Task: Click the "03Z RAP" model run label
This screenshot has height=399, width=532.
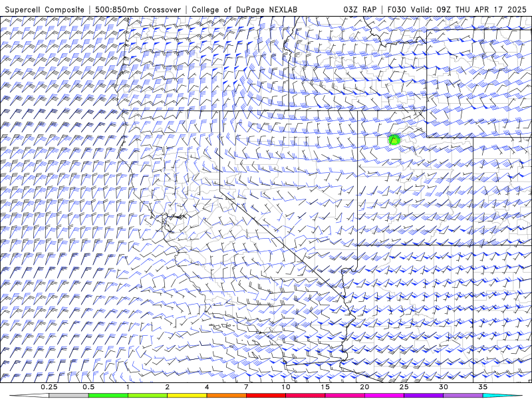Action: pyautogui.click(x=360, y=10)
